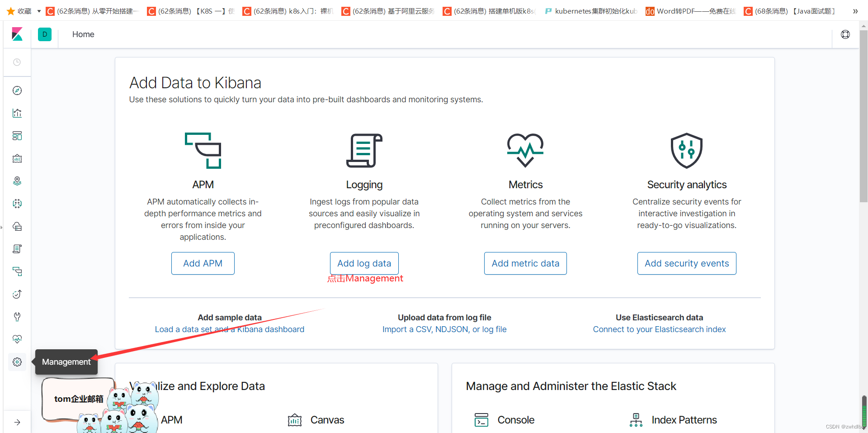868x433 pixels.
Task: Expand the 收藏 bookmarks dropdown arrow
Action: point(39,11)
